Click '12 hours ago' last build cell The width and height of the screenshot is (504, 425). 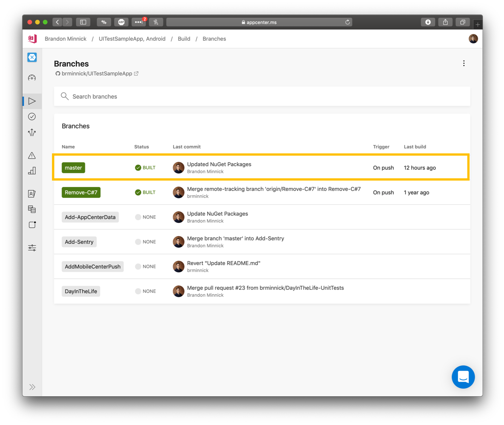(x=420, y=168)
